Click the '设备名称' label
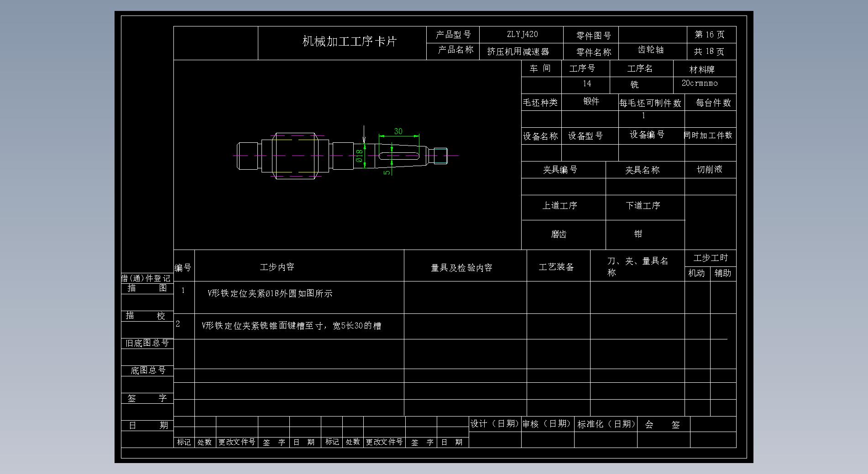 pyautogui.click(x=540, y=136)
